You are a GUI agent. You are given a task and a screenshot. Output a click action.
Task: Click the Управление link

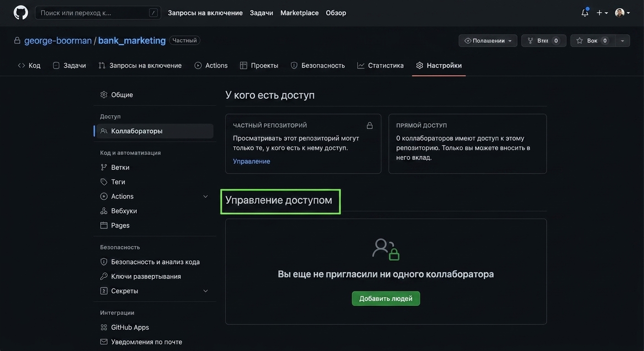[x=252, y=161]
